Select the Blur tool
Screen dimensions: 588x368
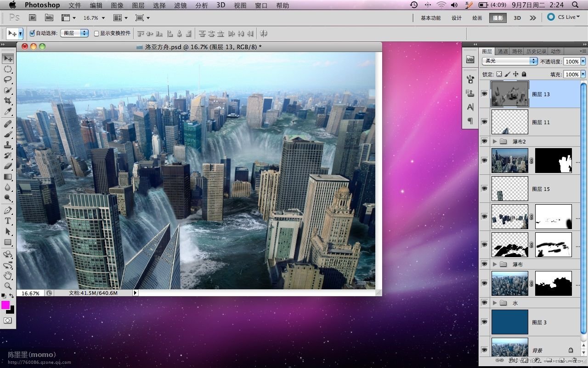point(8,187)
